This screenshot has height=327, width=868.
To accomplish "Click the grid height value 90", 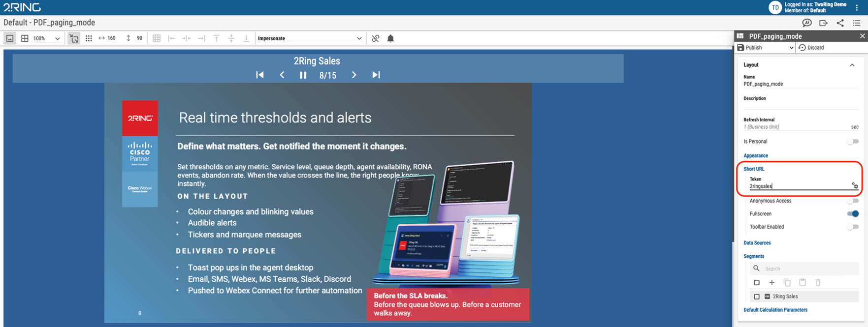I will point(139,38).
